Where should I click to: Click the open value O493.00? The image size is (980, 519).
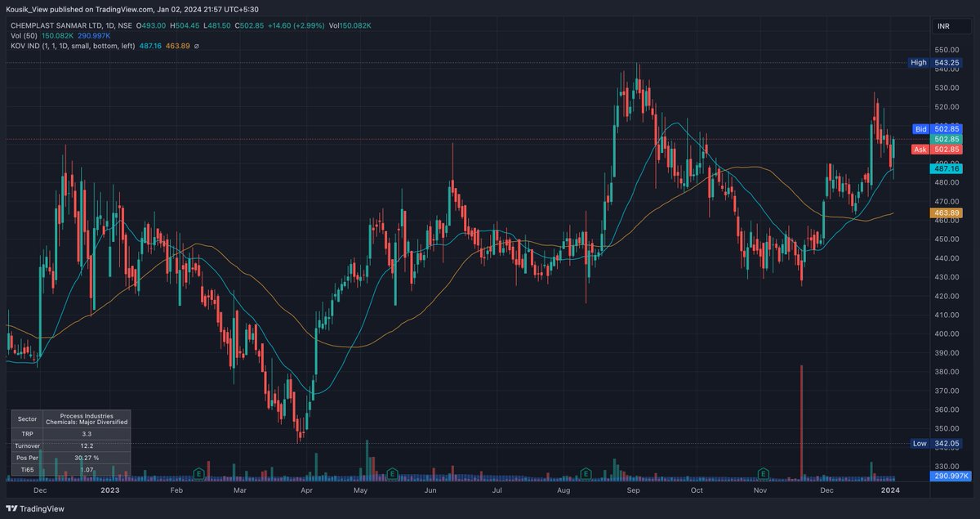coord(150,25)
